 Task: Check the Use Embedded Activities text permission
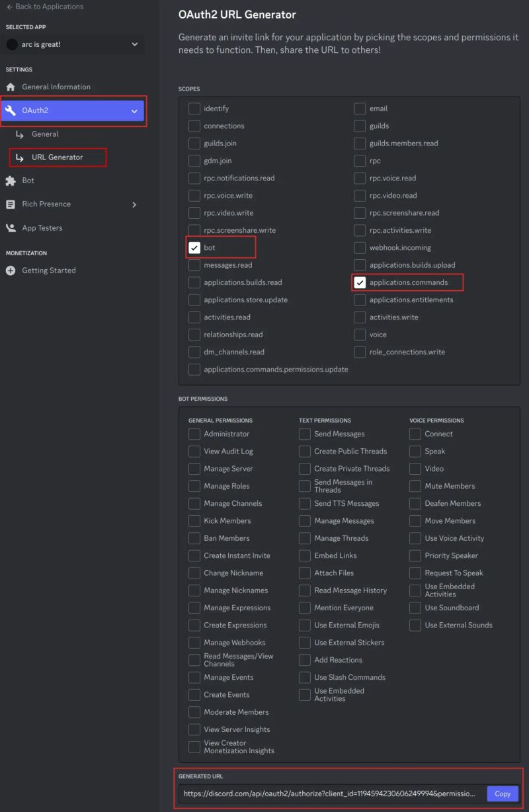click(305, 695)
